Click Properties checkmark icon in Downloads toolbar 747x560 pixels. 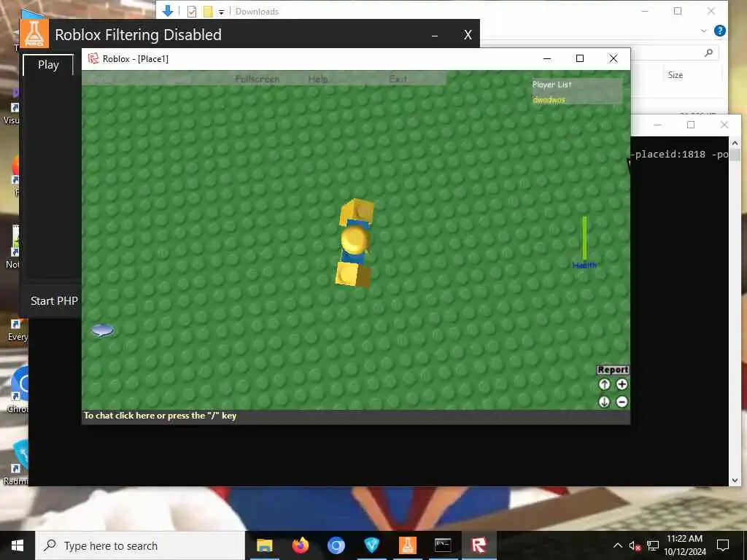point(192,12)
